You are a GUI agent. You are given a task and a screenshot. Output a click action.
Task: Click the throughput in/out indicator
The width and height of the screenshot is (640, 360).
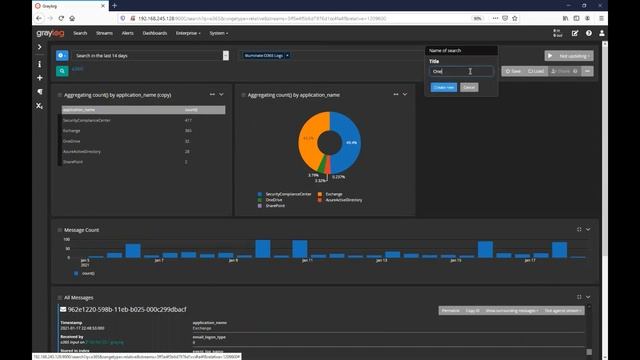tap(558, 33)
